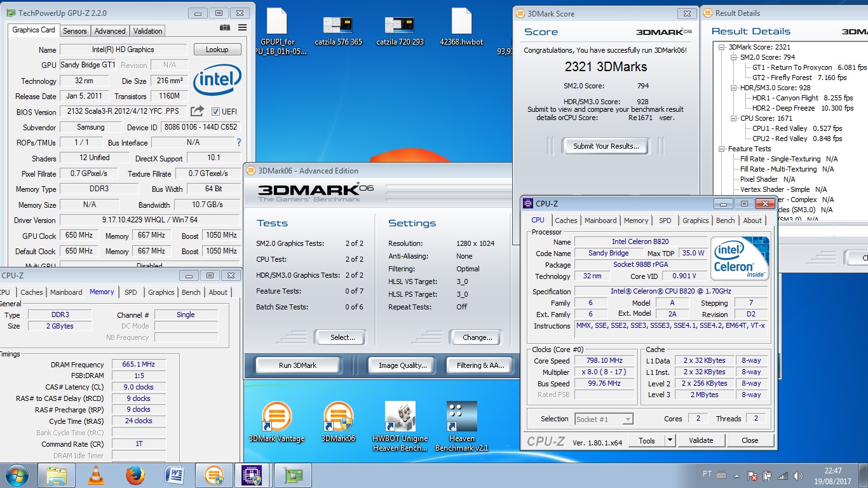Screen dimensions: 868x488
Task: Open the Graphics tab in front CPU-Z
Action: click(695, 220)
